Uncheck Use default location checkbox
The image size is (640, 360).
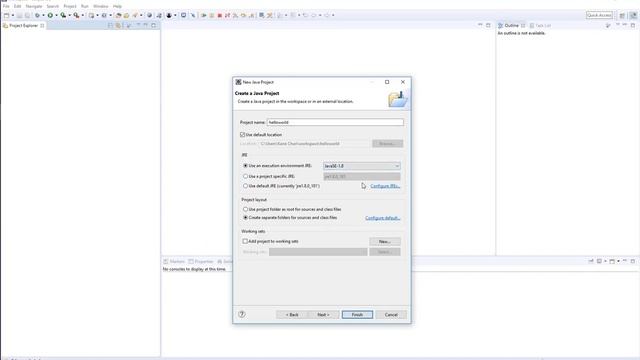pyautogui.click(x=242, y=134)
